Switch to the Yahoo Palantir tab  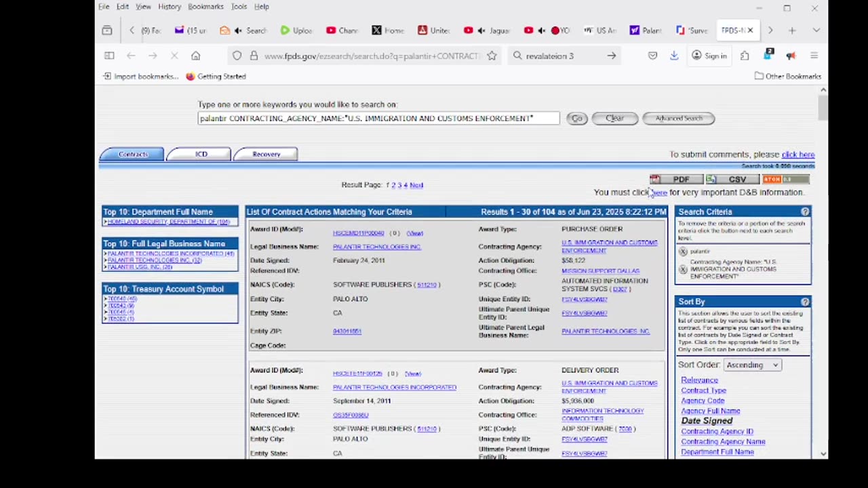point(645,30)
